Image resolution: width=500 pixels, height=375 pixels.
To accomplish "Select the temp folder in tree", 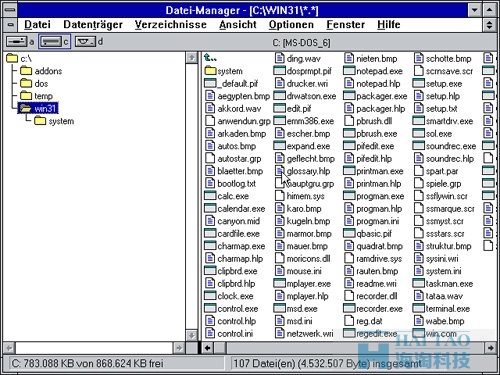I will tap(36, 96).
